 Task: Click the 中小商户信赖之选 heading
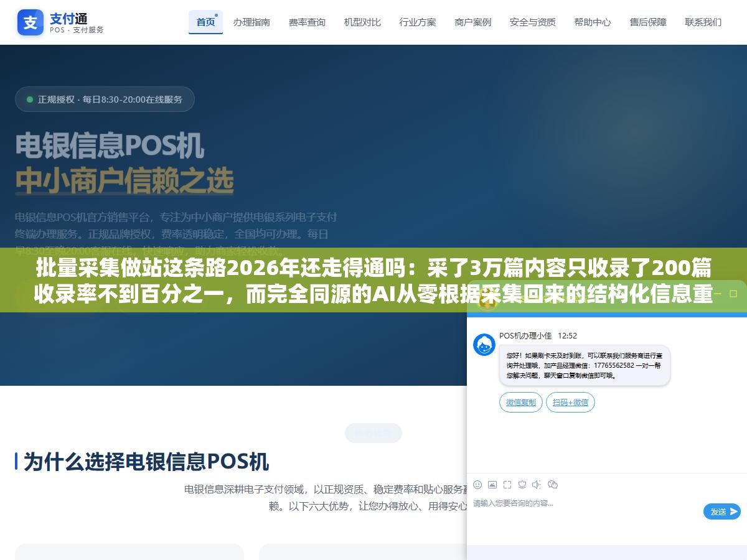[x=125, y=180]
